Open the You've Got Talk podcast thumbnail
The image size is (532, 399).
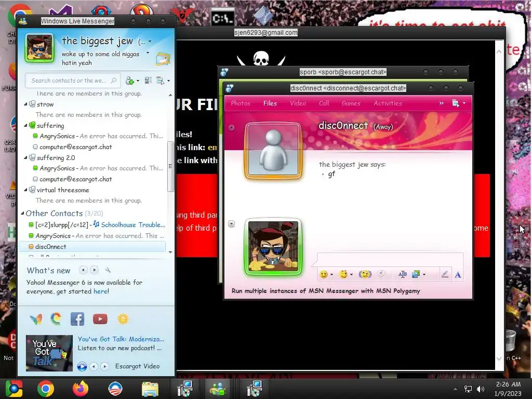coord(49,353)
